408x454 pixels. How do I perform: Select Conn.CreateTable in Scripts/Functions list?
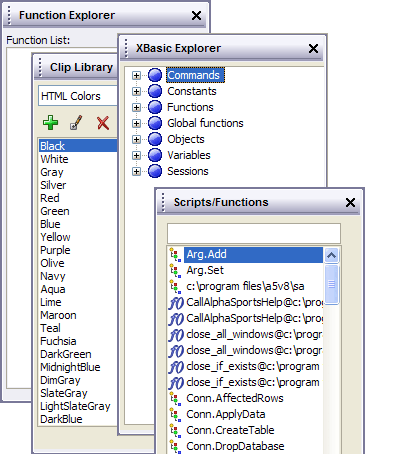[x=230, y=430]
